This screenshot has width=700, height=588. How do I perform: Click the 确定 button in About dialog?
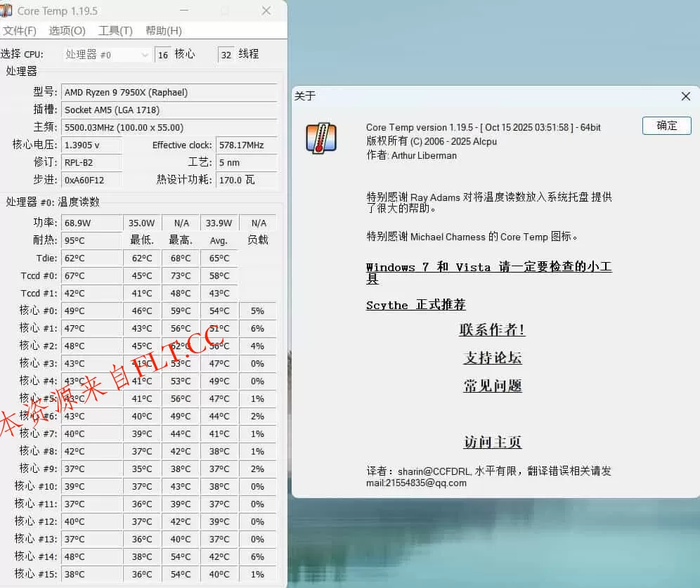666,126
